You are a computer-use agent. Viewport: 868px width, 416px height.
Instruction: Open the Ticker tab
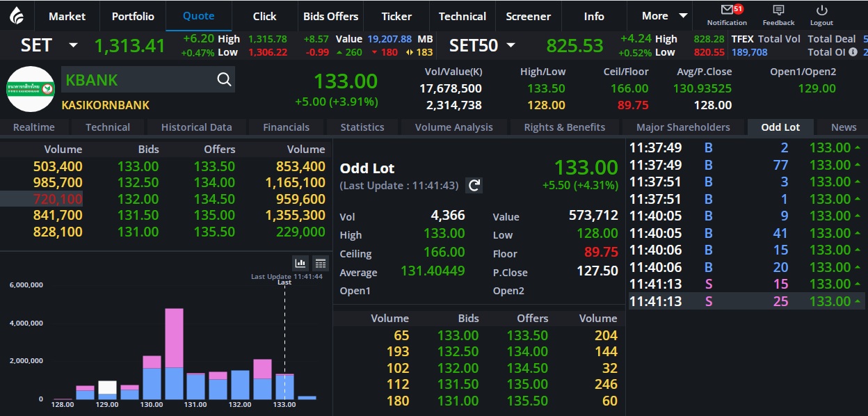click(396, 16)
